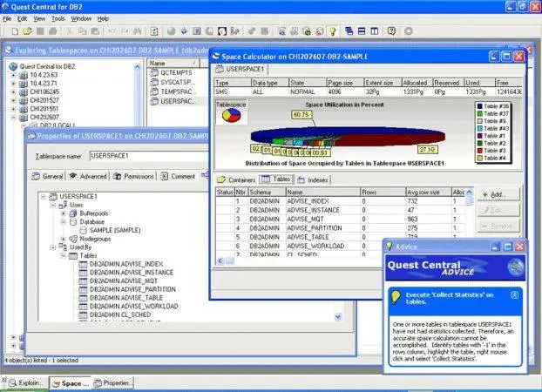Click the Open folder toolbar icon

(27, 31)
